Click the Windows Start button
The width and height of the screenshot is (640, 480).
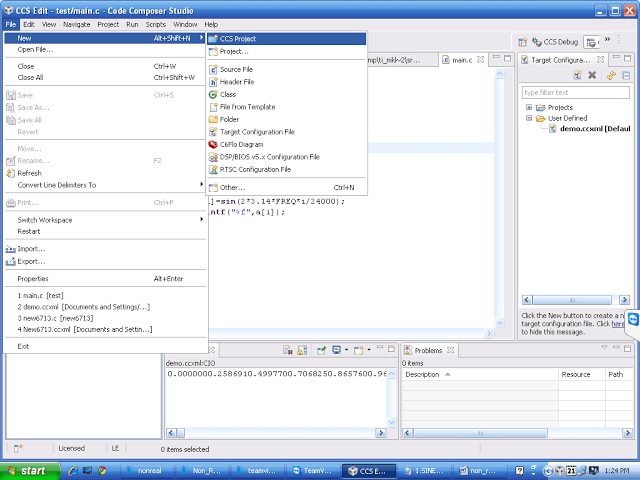coord(30,471)
